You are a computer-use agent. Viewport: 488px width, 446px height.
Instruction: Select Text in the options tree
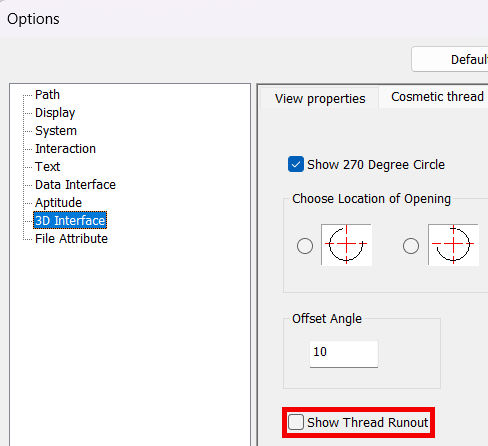click(x=47, y=167)
